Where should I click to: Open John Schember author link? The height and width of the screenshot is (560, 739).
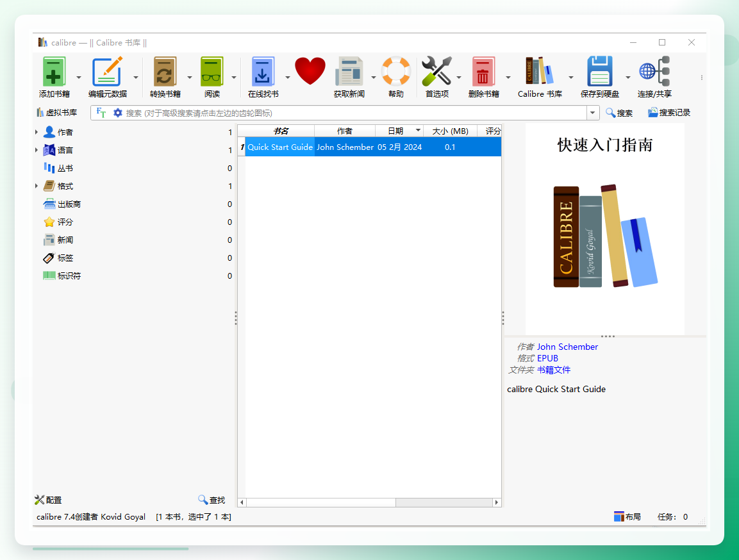click(x=567, y=347)
